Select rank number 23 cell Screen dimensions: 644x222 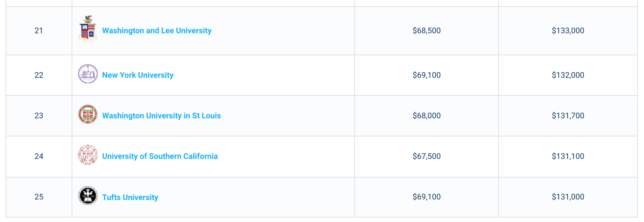39,116
